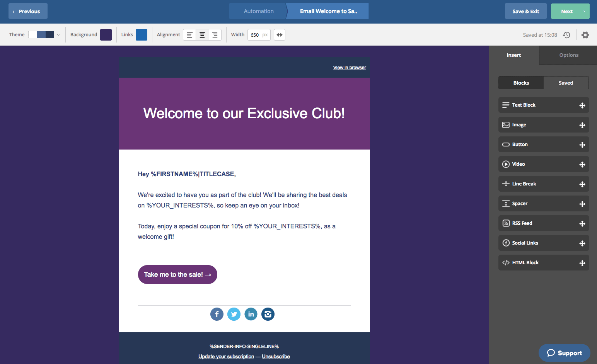597x364 pixels.
Task: Enable full-width email layout
Action: pyautogui.click(x=279, y=34)
